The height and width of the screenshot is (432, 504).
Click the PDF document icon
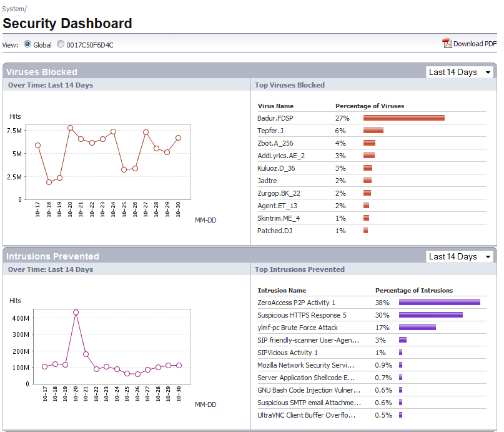point(447,44)
